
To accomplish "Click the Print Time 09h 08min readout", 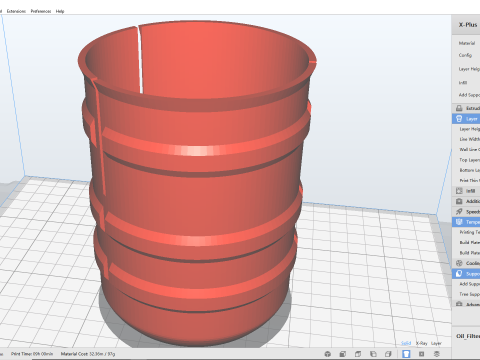I will click(x=32, y=354).
